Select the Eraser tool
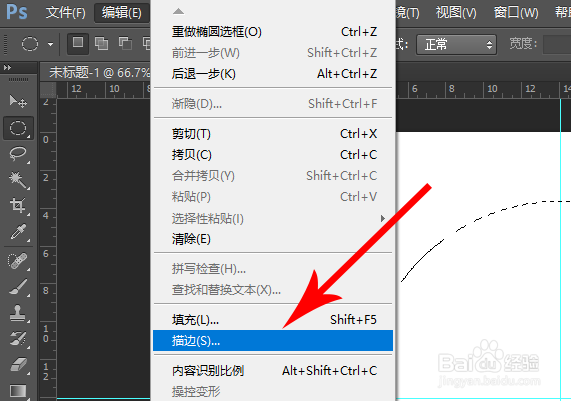Screen dimensions: 571x401 (18, 364)
